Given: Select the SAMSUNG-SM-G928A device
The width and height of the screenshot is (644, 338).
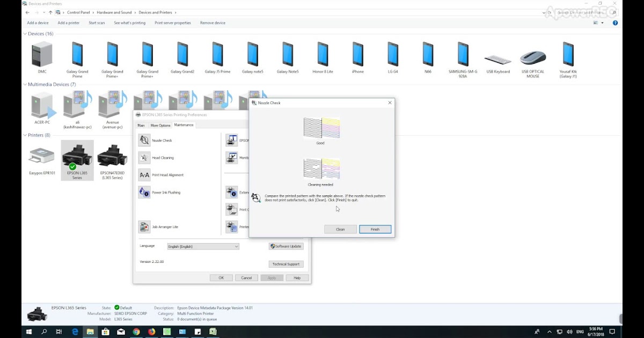Looking at the screenshot, I should 463,54.
